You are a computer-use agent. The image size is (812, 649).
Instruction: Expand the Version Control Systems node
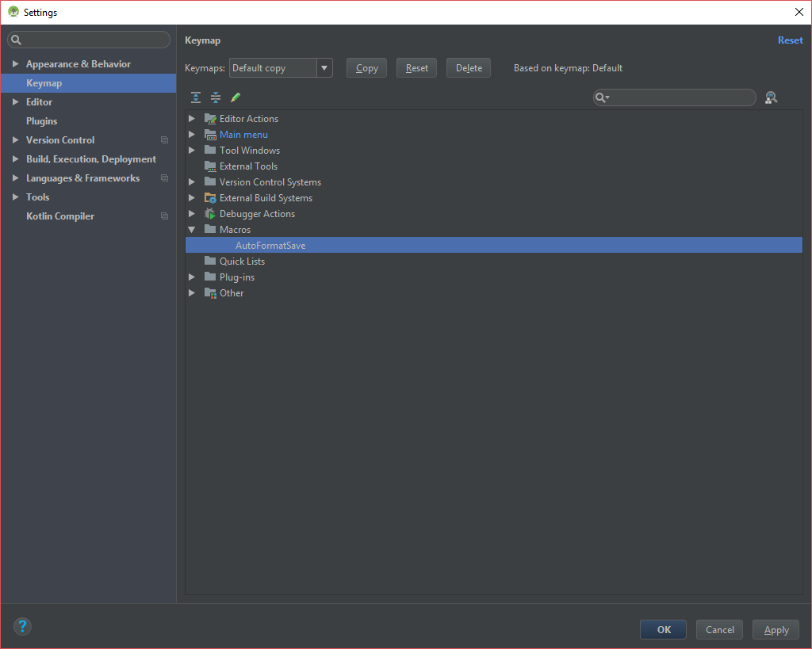click(192, 181)
